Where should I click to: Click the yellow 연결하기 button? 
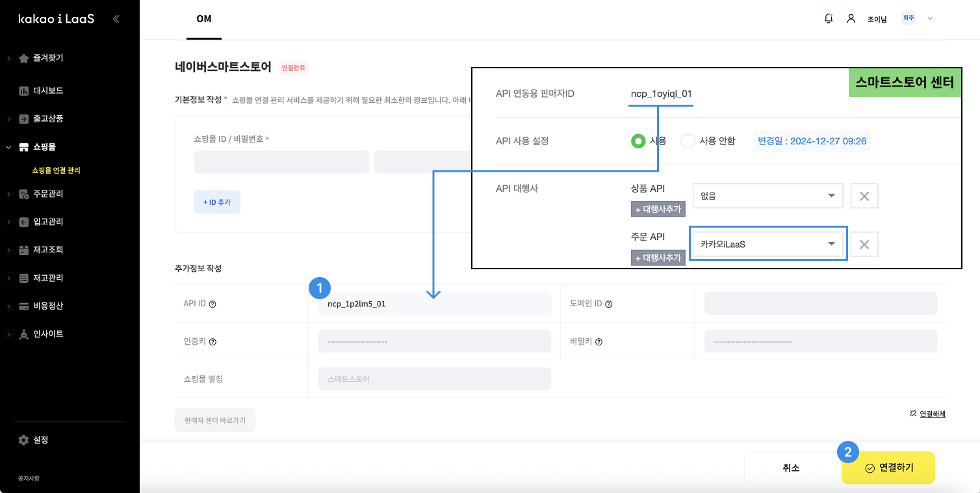pos(888,468)
